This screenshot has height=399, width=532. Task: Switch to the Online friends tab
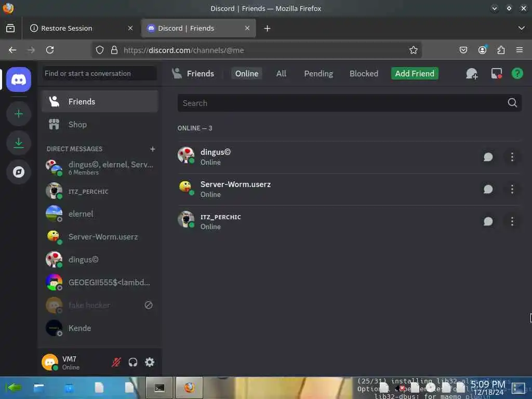[247, 74]
